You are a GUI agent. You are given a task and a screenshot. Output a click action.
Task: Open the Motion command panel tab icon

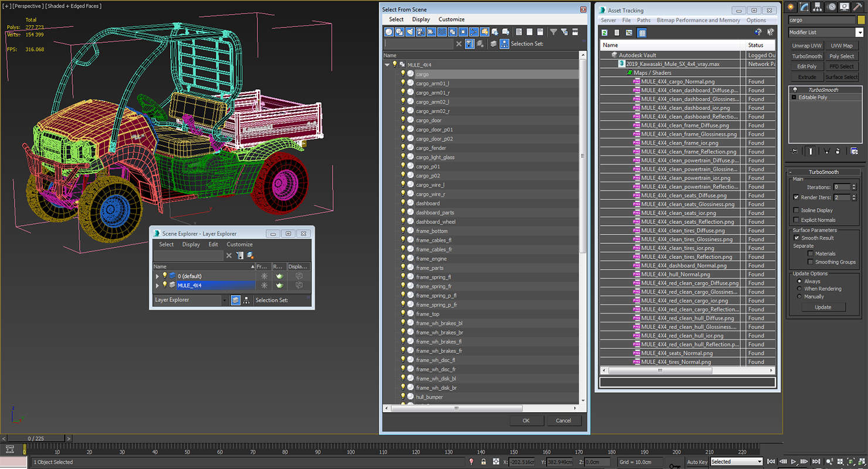coord(831,7)
